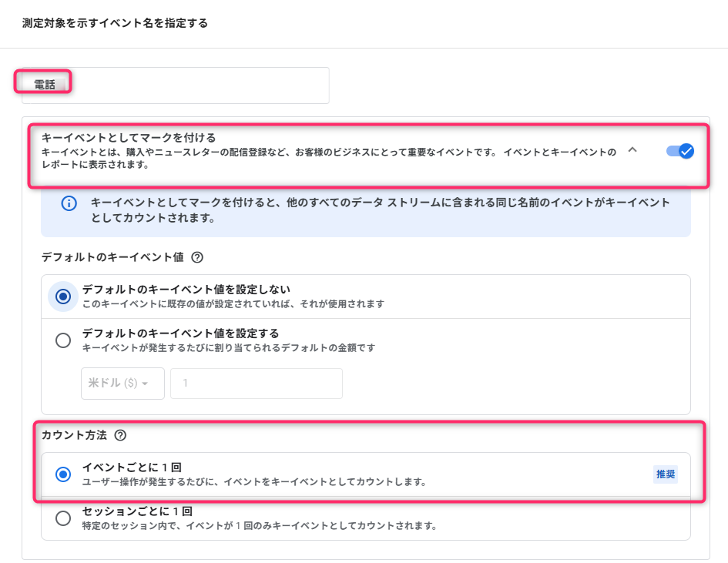Click the blue info banner message text
The width and height of the screenshot is (728, 563).
pos(380,210)
